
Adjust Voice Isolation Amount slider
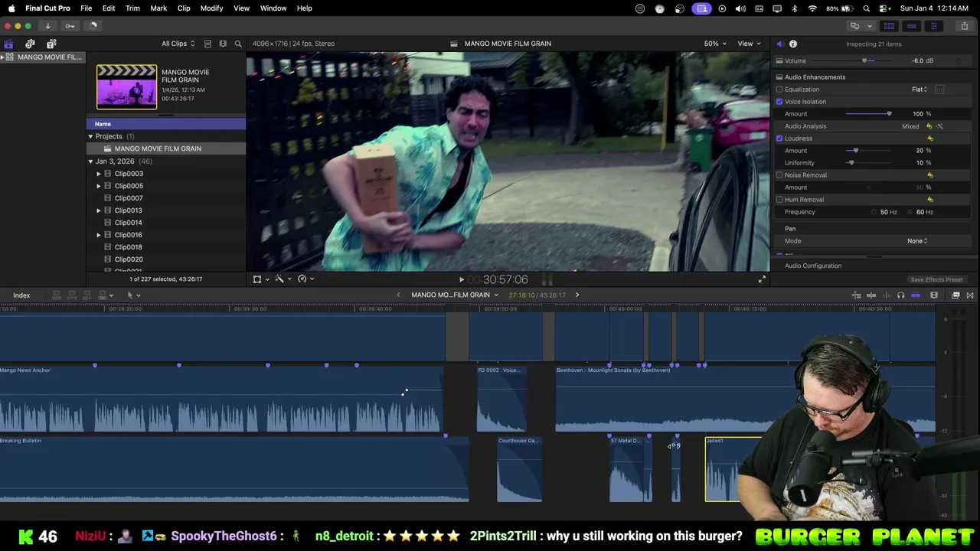coord(889,114)
